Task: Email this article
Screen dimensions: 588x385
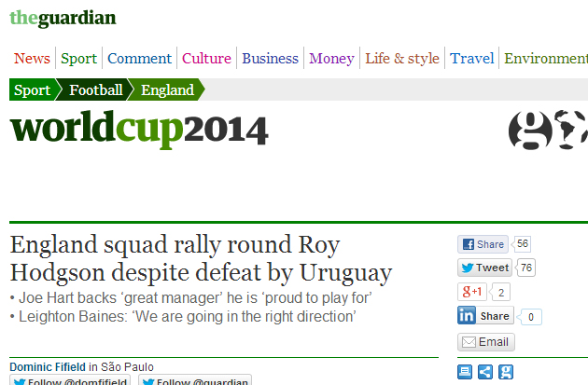Action: 485,342
